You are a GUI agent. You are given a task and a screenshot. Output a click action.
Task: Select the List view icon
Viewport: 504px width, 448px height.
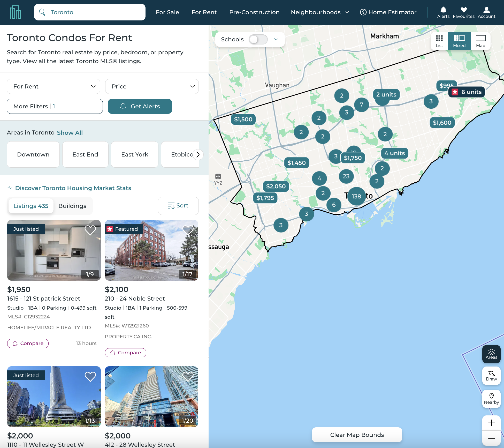(439, 41)
